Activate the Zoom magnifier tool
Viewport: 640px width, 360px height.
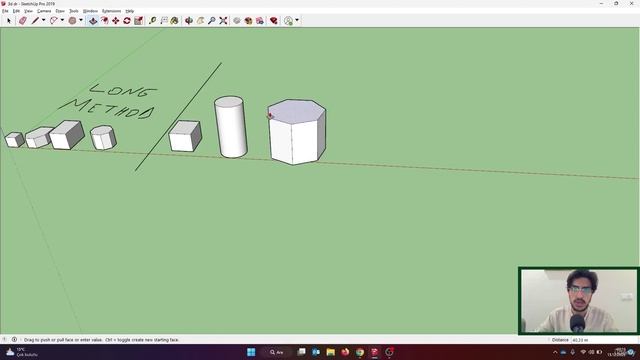click(211, 20)
